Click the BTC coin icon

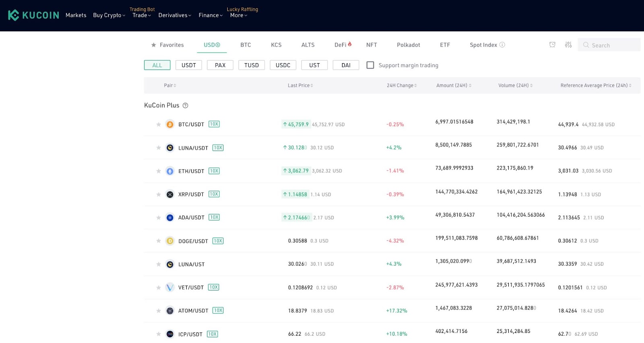tap(170, 124)
